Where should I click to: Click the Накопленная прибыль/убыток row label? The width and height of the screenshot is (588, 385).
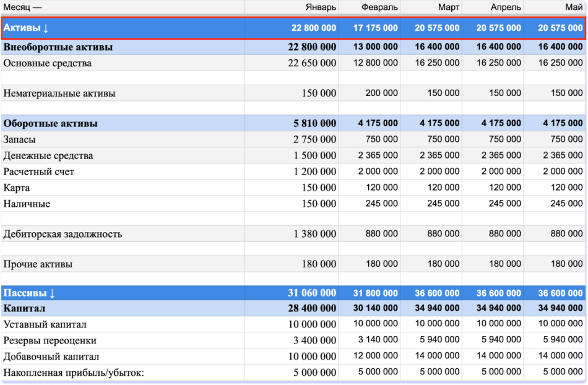pos(73,373)
